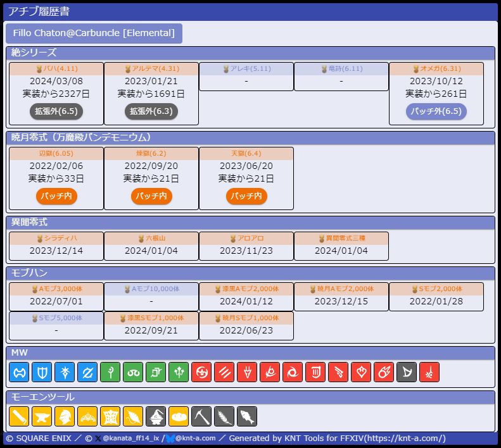
Task: Click パッチ内 badge in 煉獄(6.2) card
Action: 151,196
